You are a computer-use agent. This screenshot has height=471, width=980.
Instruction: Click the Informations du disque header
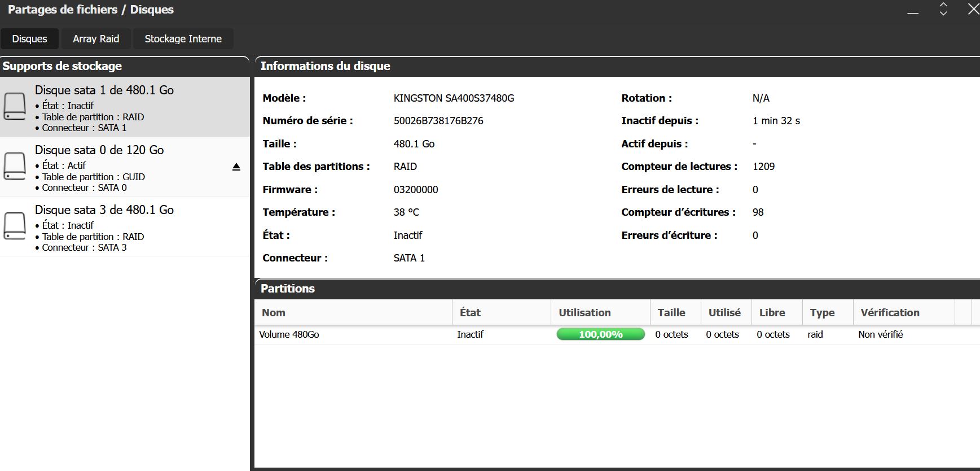pyautogui.click(x=617, y=66)
